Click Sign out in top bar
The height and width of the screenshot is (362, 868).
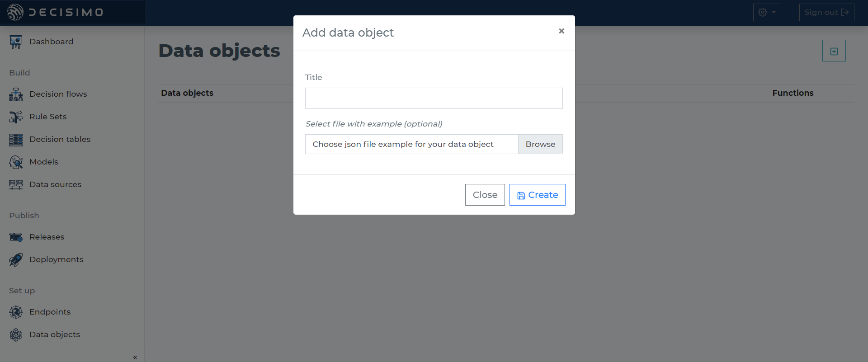(x=826, y=12)
